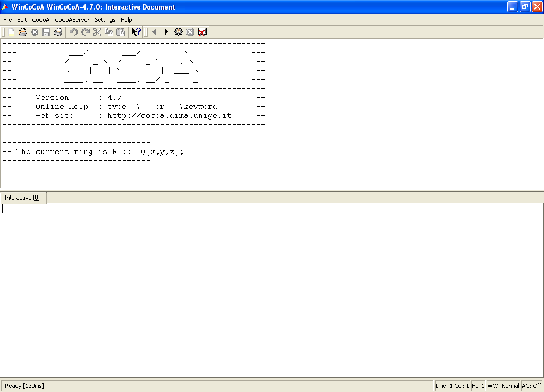The width and height of the screenshot is (544, 392).
Task: Cut selection with the scissors icon
Action: click(97, 32)
